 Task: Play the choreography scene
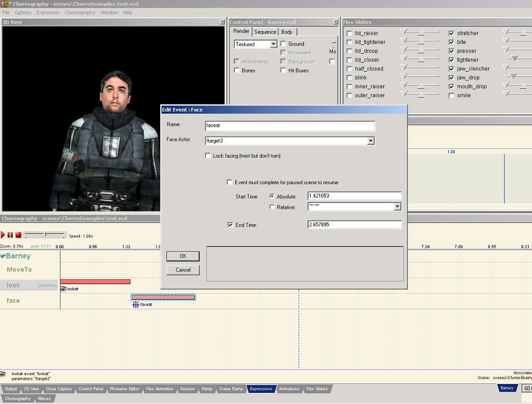click(x=3, y=235)
